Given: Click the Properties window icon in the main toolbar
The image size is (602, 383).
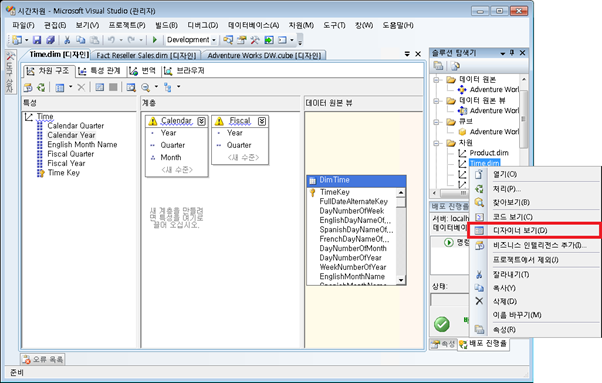Looking at the screenshot, I should [x=241, y=40].
